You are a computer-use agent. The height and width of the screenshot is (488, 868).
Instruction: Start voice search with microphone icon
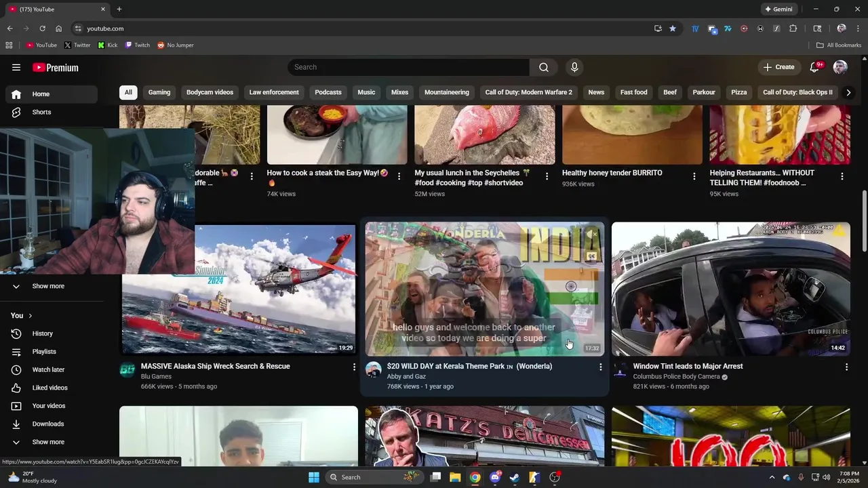coord(574,67)
